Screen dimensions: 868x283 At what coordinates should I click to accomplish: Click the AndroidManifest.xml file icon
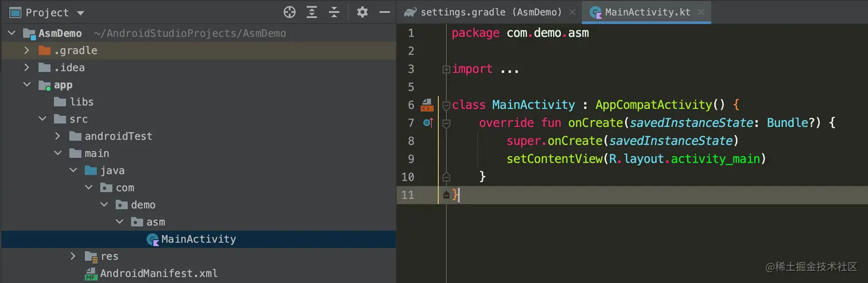[x=91, y=274]
